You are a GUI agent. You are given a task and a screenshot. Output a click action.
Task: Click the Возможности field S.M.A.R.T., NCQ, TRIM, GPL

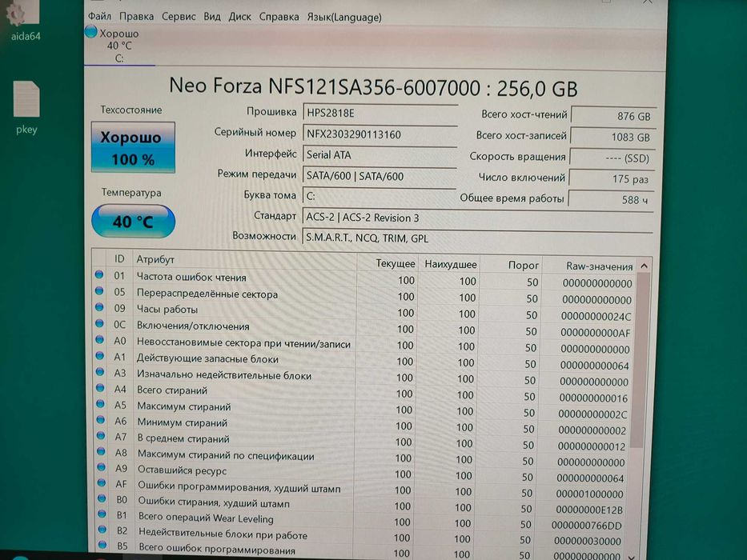pos(477,238)
